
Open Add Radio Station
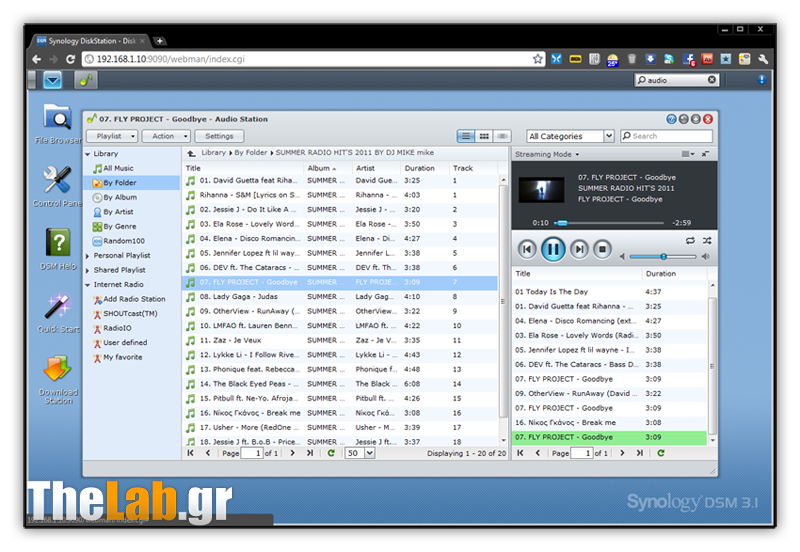pyautogui.click(x=129, y=299)
